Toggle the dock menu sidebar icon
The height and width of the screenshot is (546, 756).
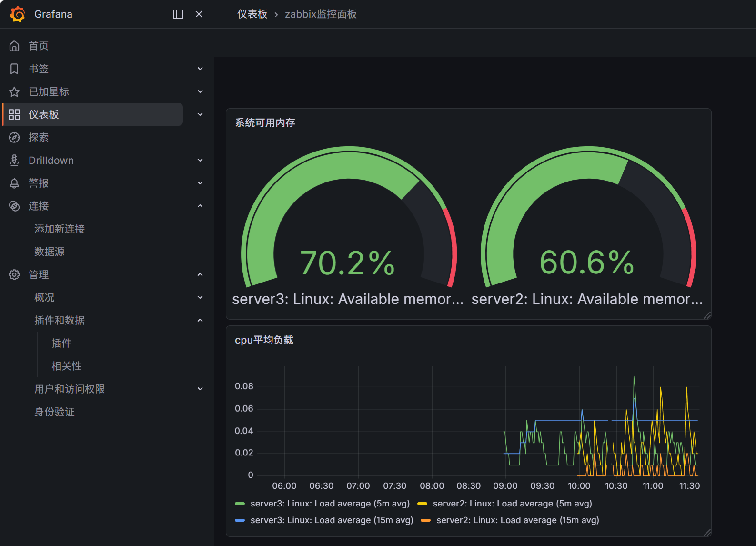(178, 14)
